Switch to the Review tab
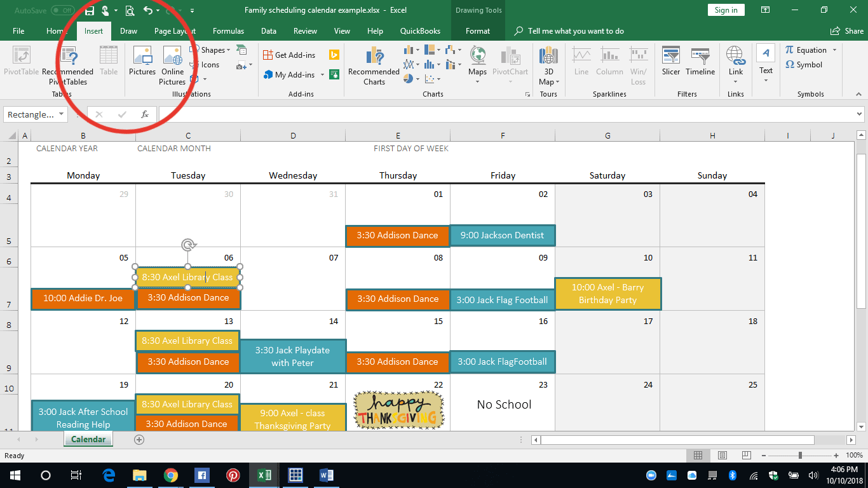The image size is (868, 488). coord(305,30)
